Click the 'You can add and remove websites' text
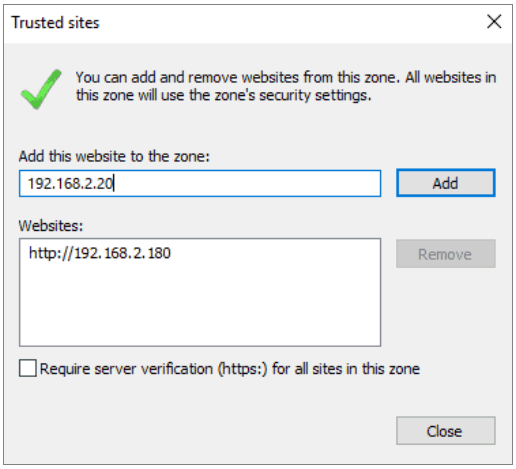516x469 pixels. pos(187,77)
